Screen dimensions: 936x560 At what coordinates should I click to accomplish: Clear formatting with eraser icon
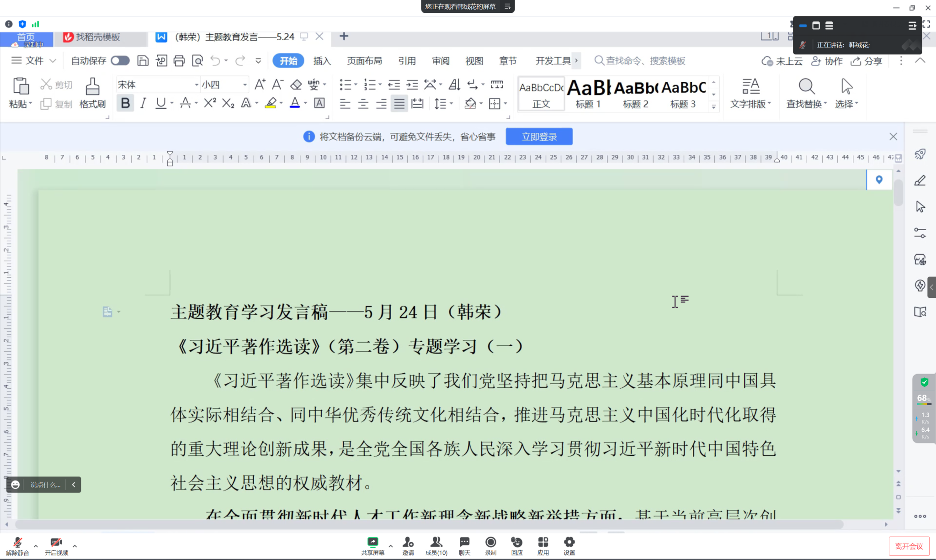(296, 85)
